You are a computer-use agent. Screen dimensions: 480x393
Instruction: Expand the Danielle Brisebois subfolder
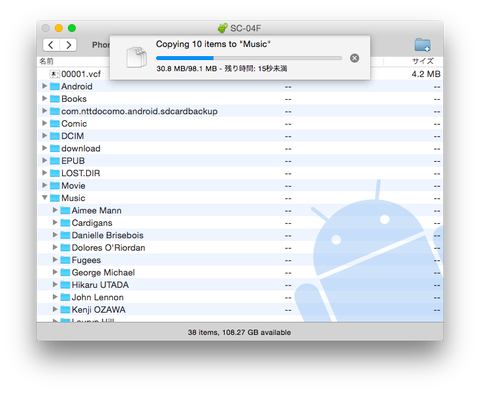(x=55, y=235)
